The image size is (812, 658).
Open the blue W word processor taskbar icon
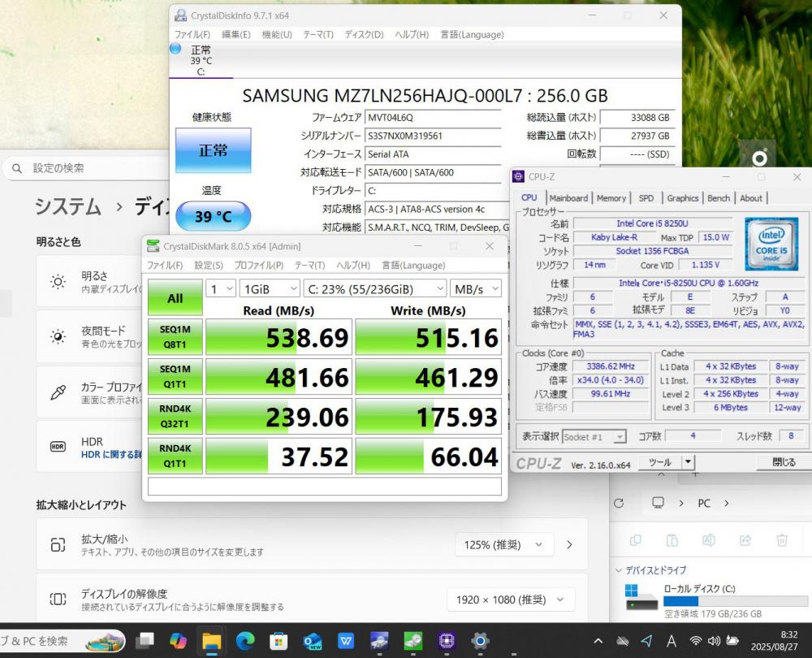[x=346, y=642]
